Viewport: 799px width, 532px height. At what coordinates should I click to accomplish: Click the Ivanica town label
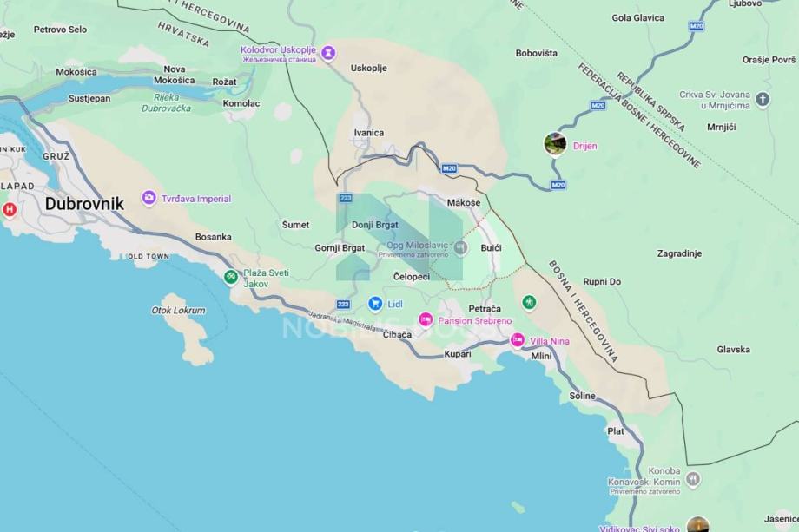click(x=369, y=133)
